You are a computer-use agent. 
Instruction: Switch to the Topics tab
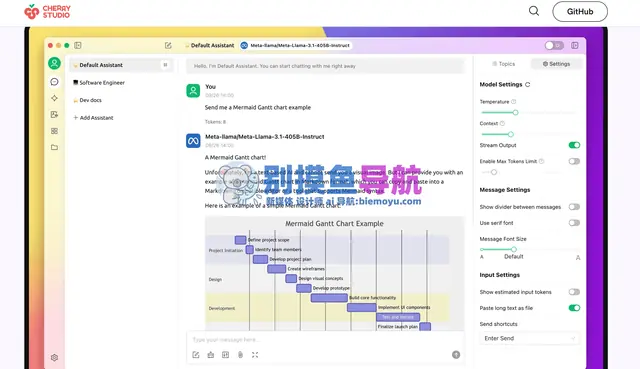point(503,64)
